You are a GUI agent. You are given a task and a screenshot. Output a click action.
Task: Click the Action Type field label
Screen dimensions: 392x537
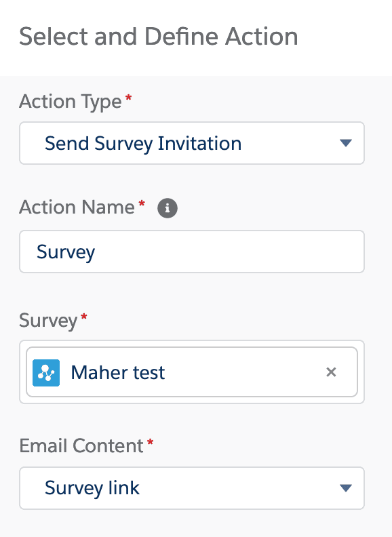(71, 102)
